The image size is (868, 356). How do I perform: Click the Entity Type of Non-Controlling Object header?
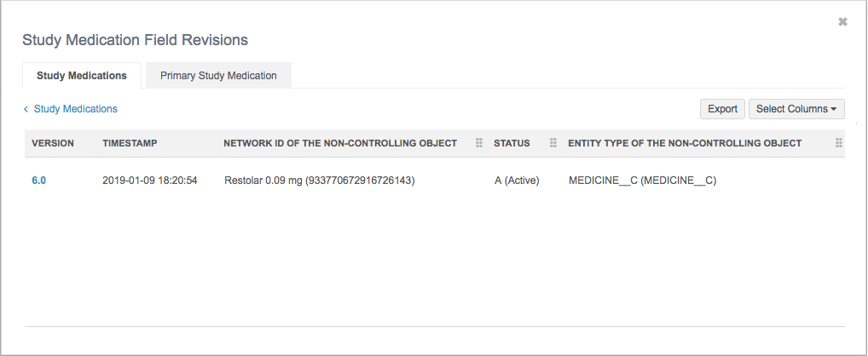(x=685, y=143)
